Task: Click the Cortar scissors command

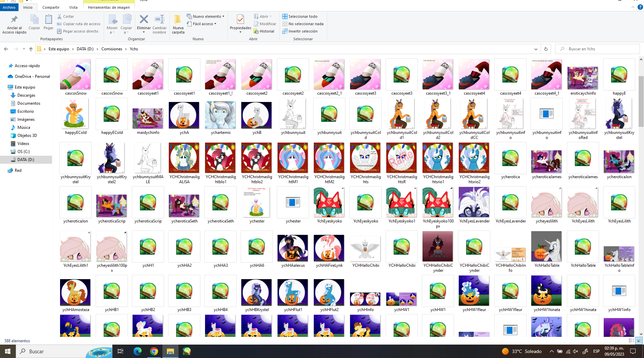Action: pos(65,16)
